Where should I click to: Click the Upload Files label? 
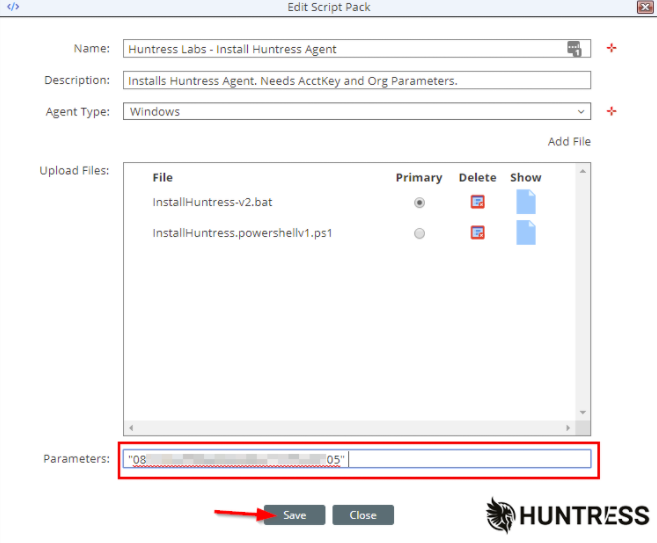pos(74,171)
